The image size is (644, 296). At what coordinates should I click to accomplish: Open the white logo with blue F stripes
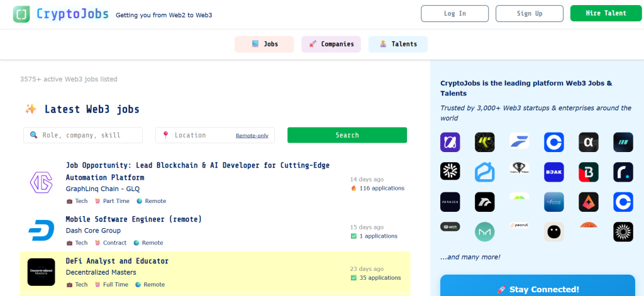pos(519,140)
